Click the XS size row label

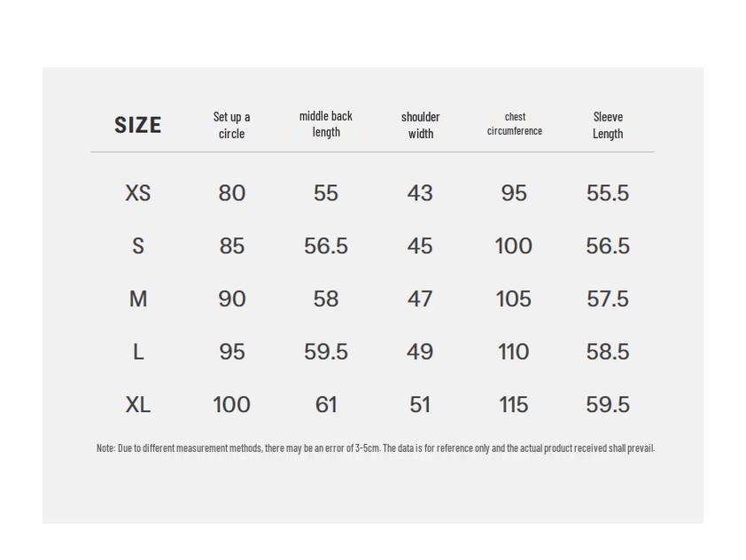click(x=137, y=193)
